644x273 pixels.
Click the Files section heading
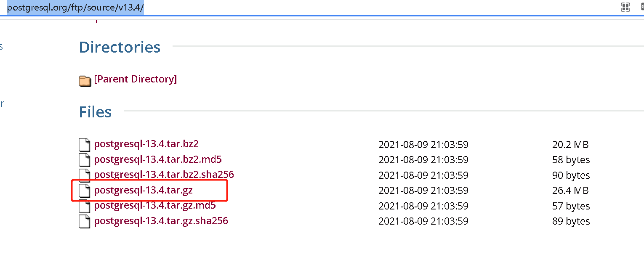[95, 112]
